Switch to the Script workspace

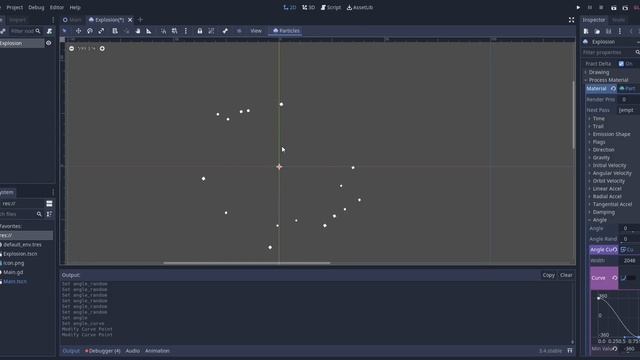point(331,7)
